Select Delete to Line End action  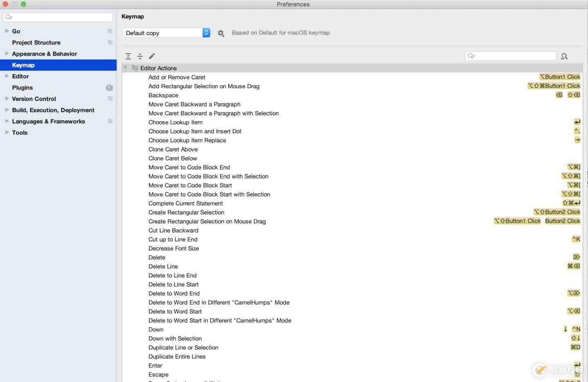[x=173, y=275]
